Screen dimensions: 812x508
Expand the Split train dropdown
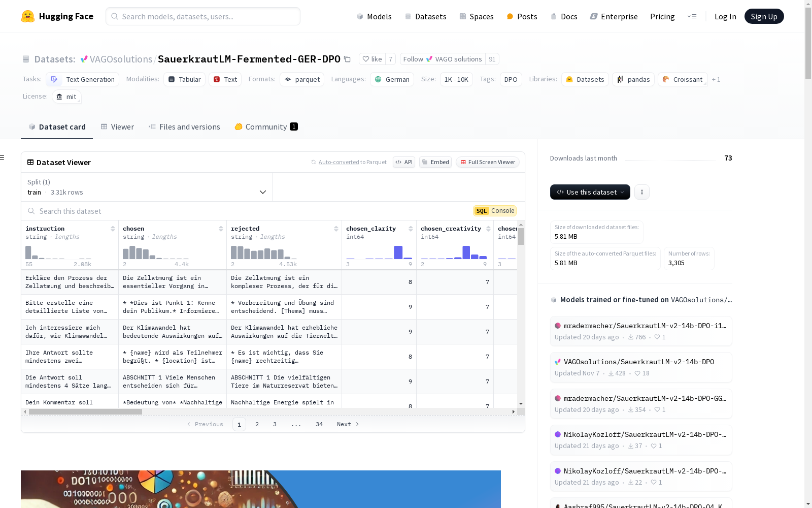click(x=147, y=187)
